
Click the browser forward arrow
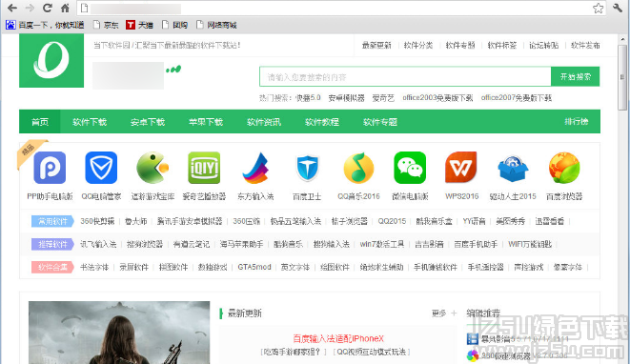coord(30,8)
